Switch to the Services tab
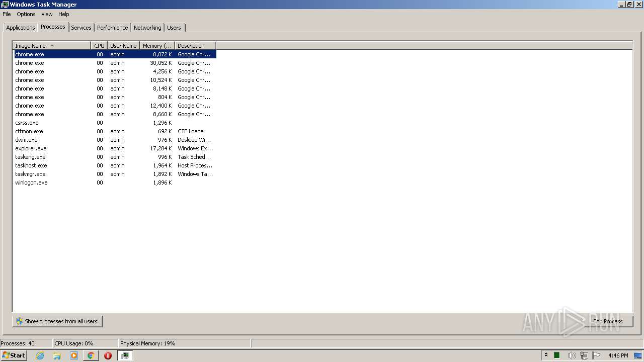The width and height of the screenshot is (644, 362). 81,28
